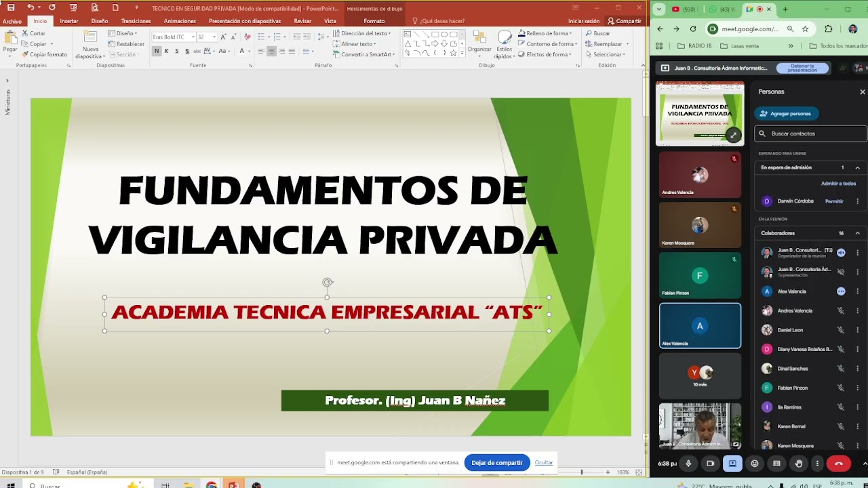Apply italic formatting with the K button
868x488 pixels.
[167, 51]
